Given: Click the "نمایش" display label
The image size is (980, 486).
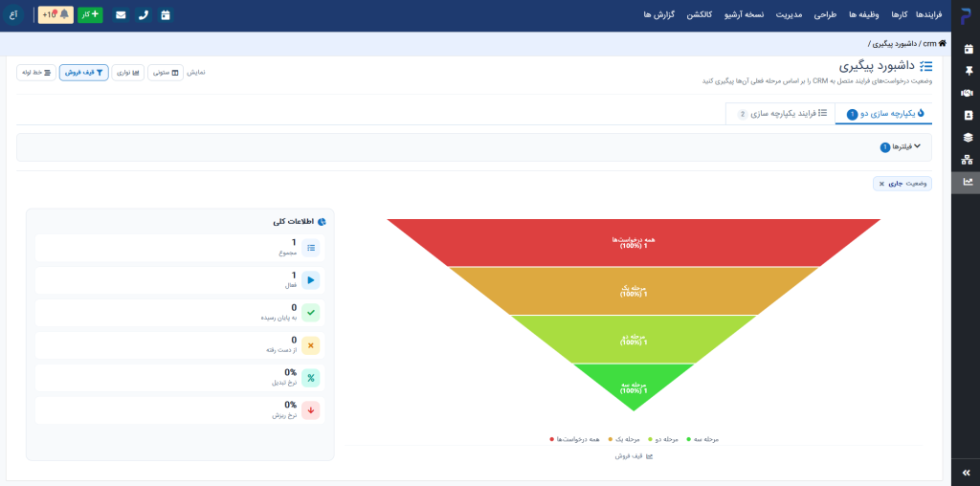Looking at the screenshot, I should pos(196,73).
